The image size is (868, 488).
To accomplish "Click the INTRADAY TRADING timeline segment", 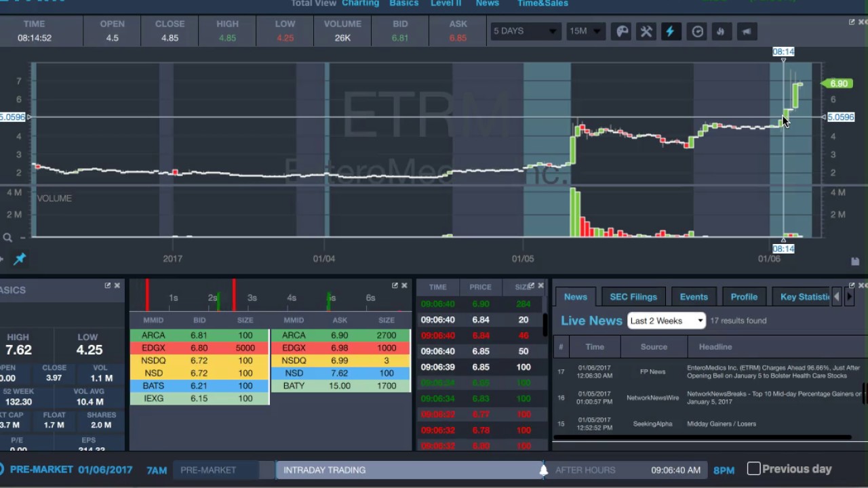I will [409, 470].
